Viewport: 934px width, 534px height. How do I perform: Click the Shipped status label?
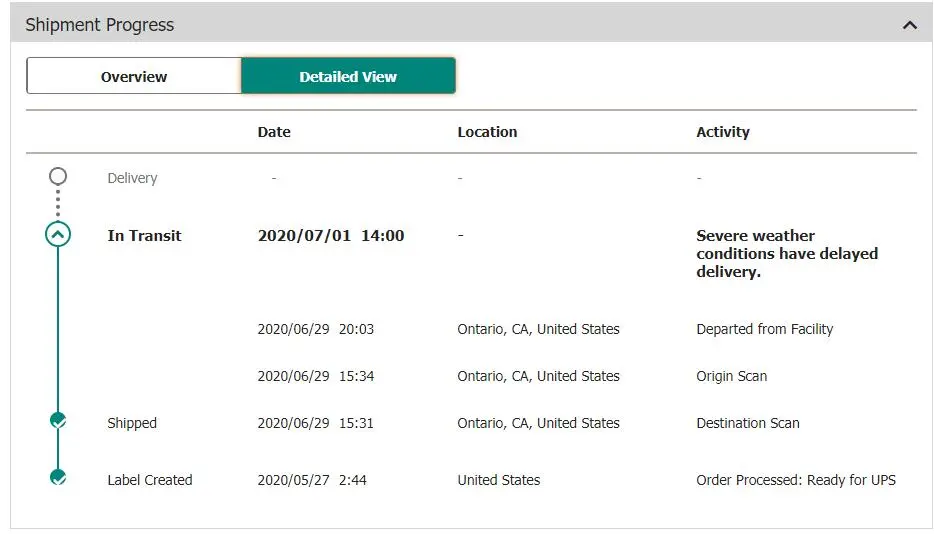(x=132, y=423)
